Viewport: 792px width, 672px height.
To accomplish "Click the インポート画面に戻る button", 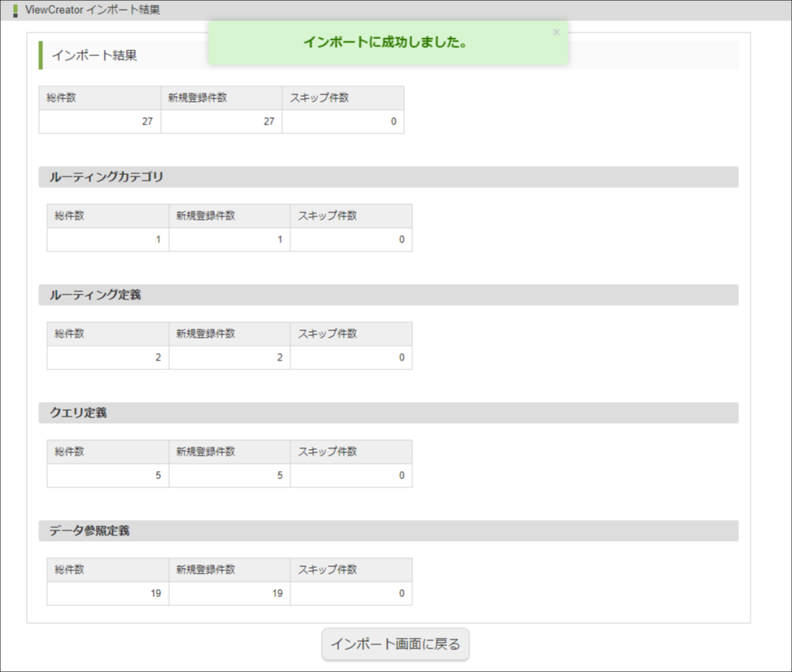I will click(x=395, y=644).
